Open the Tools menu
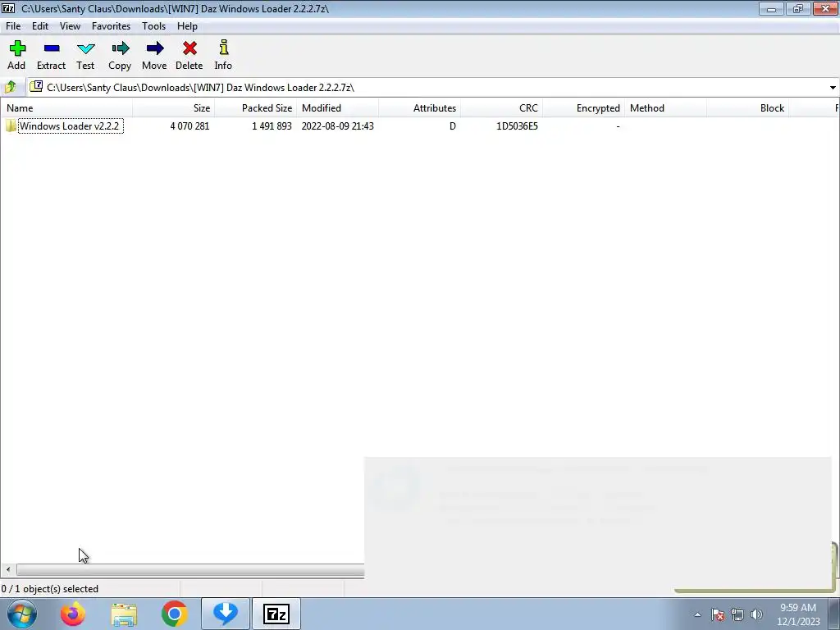 pyautogui.click(x=153, y=25)
